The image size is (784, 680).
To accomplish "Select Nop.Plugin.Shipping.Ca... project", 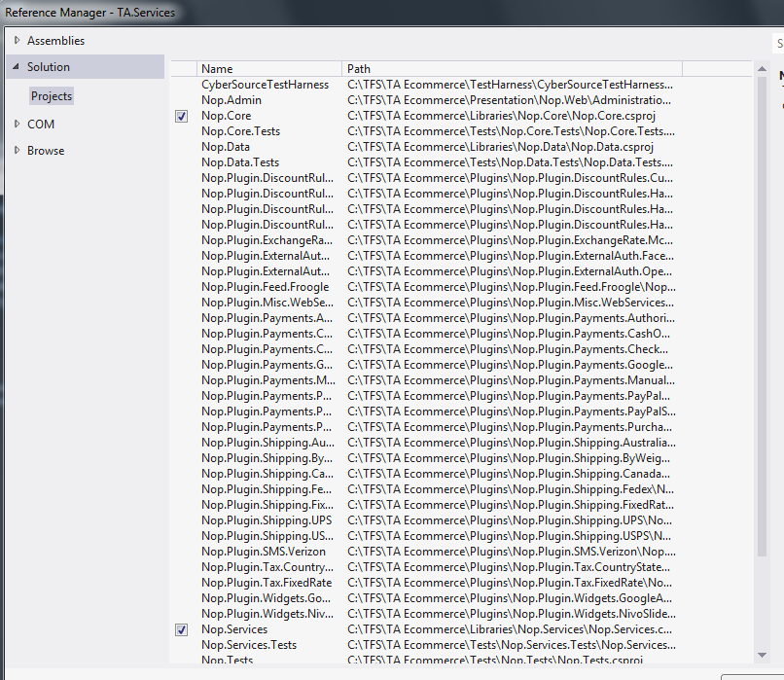I will (x=267, y=474).
